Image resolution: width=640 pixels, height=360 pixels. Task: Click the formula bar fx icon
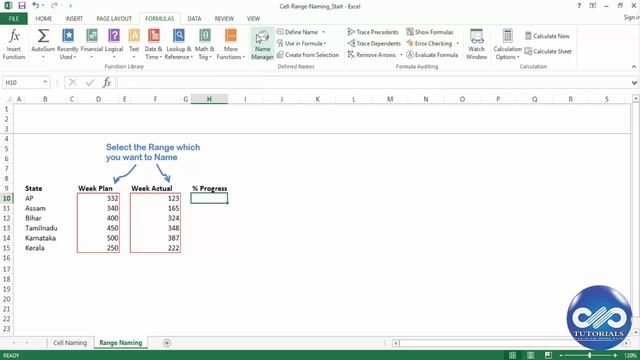pyautogui.click(x=107, y=82)
